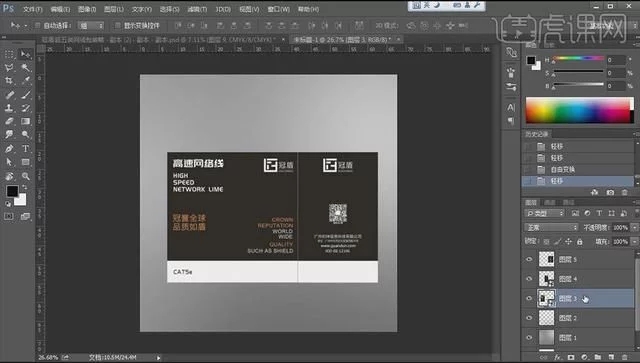This screenshot has height=363, width=640.
Task: Select the Path Selection tool
Action: pyautogui.click(x=9, y=162)
